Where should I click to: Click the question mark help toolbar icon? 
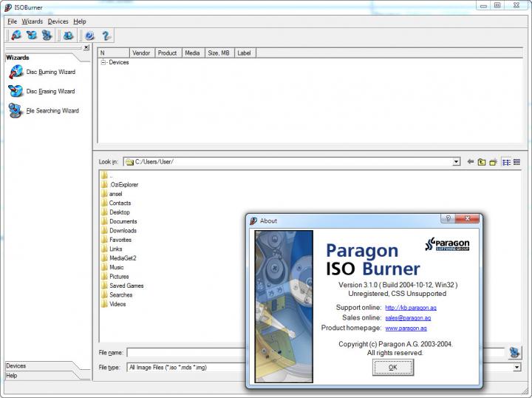pyautogui.click(x=106, y=35)
